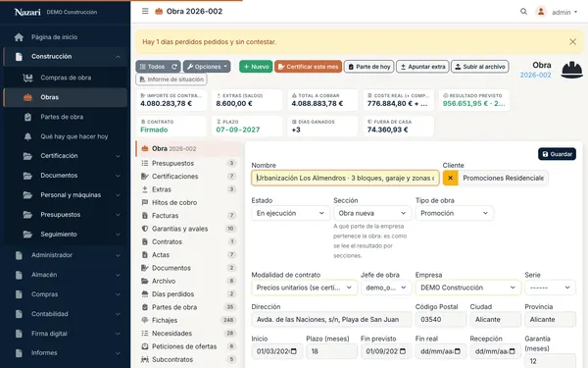This screenshot has width=588, height=368.
Task: Open the Tipo de obra dropdown
Action: pyautogui.click(x=454, y=213)
